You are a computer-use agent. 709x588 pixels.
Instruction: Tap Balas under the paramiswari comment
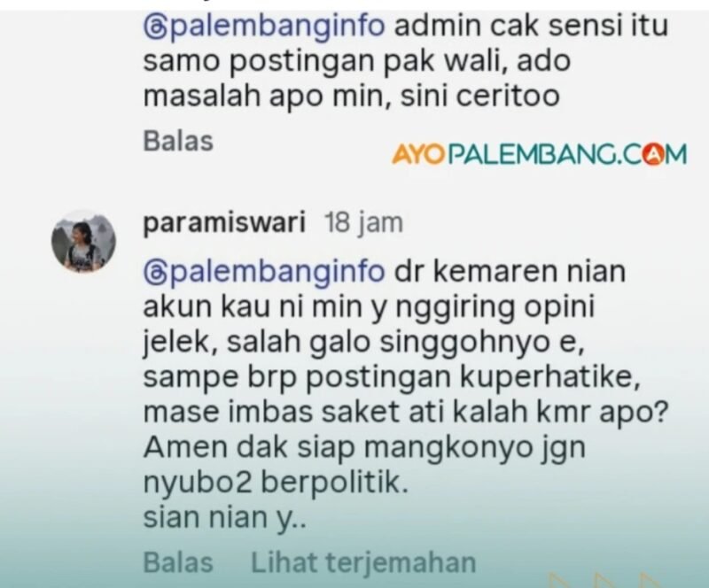(x=178, y=562)
